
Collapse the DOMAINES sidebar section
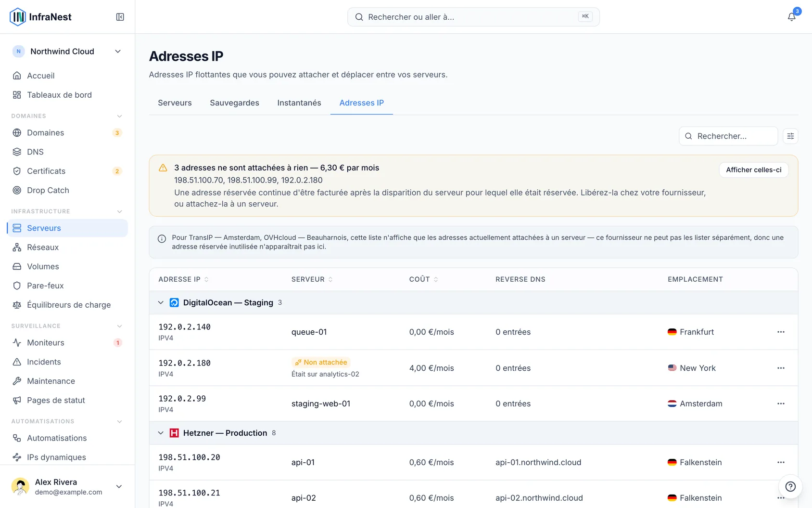(120, 116)
